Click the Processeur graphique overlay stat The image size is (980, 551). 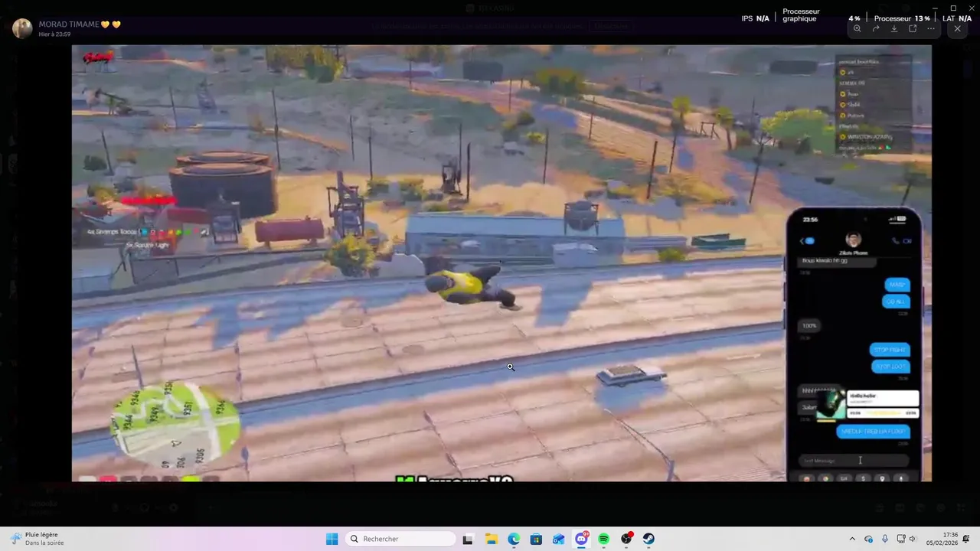[x=801, y=15]
